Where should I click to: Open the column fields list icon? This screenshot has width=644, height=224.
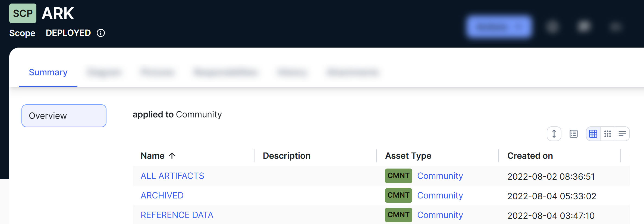[574, 134]
